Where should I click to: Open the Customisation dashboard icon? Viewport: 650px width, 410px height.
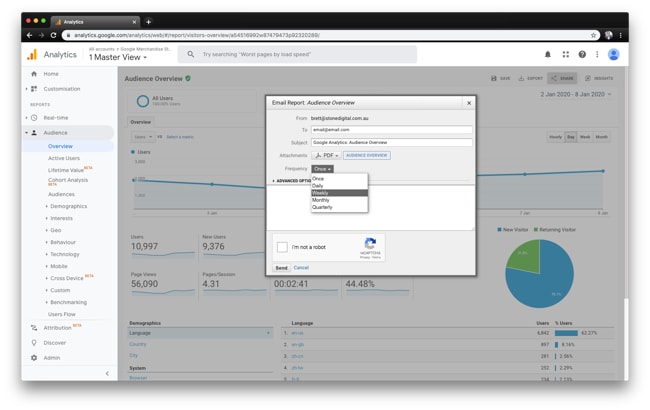(x=34, y=89)
